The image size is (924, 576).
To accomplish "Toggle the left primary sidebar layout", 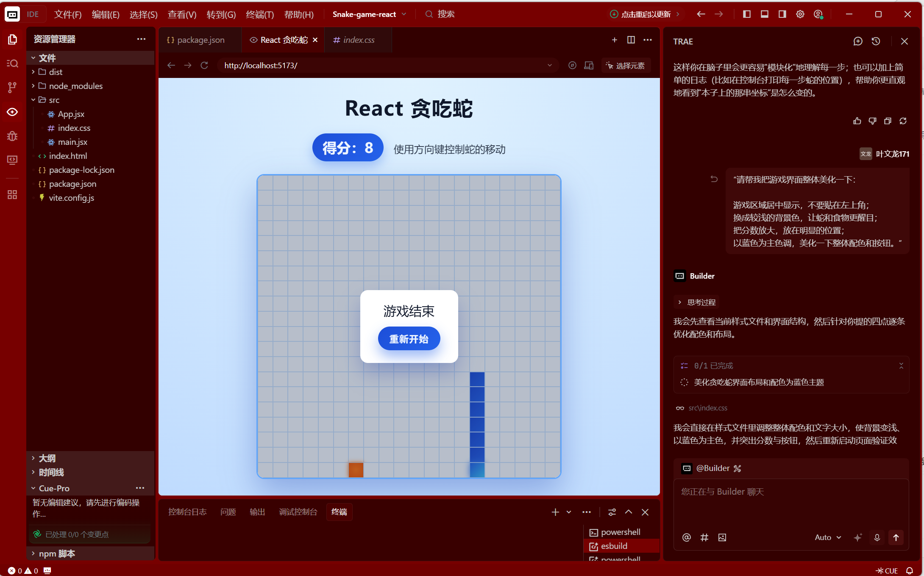I will 747,14.
